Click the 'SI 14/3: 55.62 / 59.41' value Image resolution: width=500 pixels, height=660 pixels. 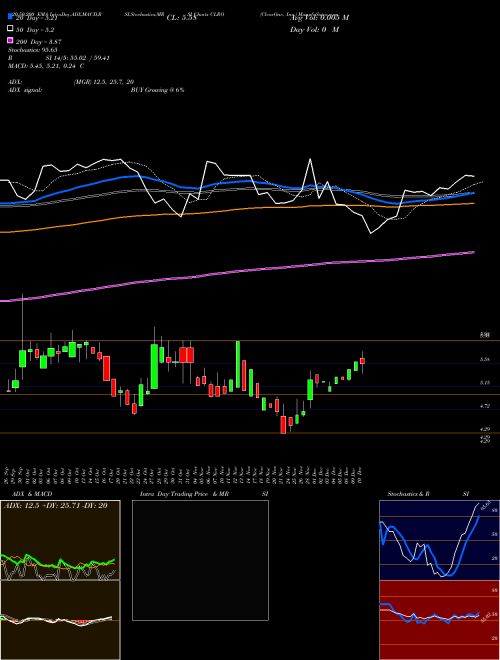coord(78,58)
